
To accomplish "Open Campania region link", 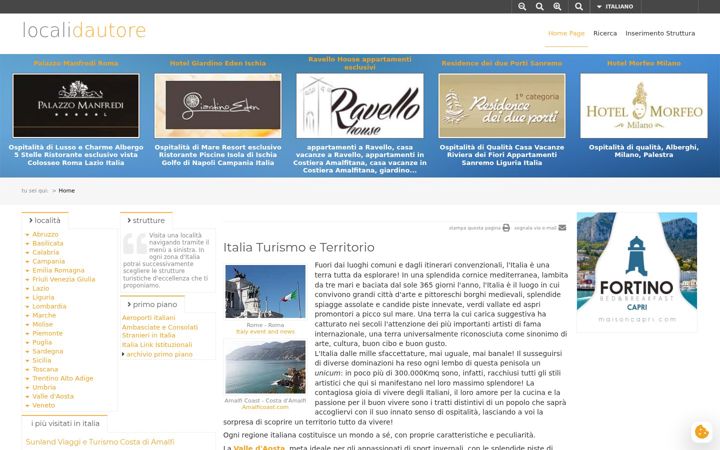I will click(48, 261).
